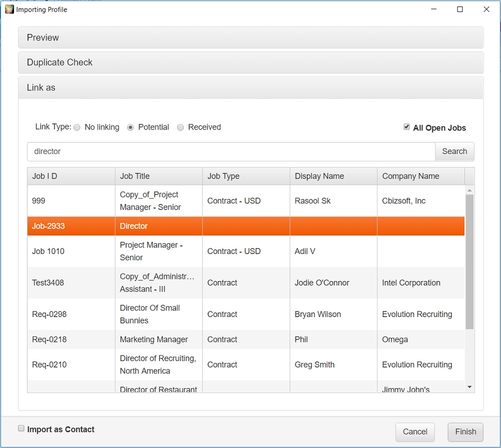Image resolution: width=501 pixels, height=448 pixels.
Task: Click the Greg Smith display name
Action: click(x=314, y=364)
